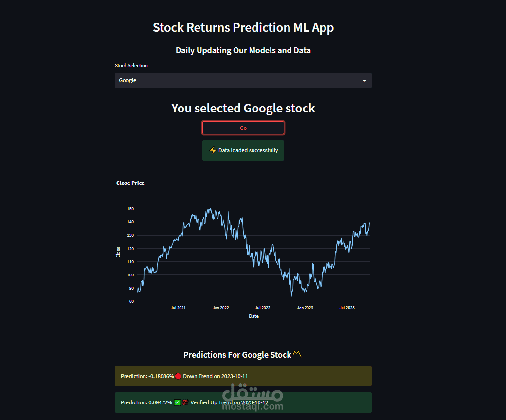The height and width of the screenshot is (420, 506).
Task: Click the "Jan 2022" x-axis label
Action: click(221, 308)
